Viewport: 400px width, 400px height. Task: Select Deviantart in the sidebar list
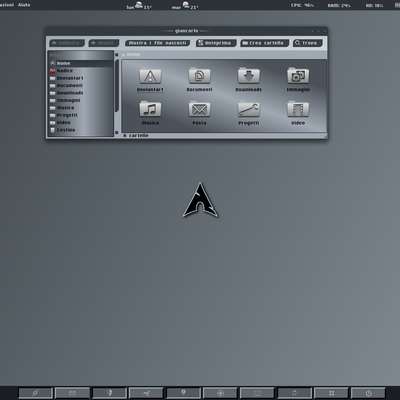pos(81,78)
